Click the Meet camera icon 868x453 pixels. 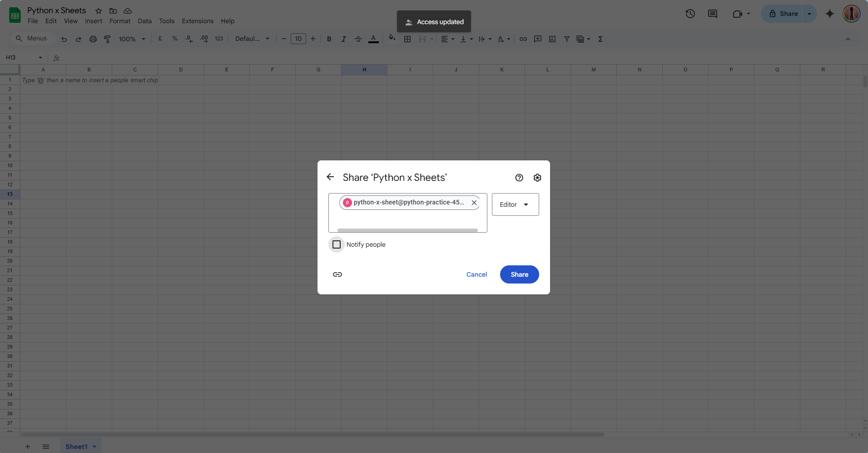click(738, 14)
